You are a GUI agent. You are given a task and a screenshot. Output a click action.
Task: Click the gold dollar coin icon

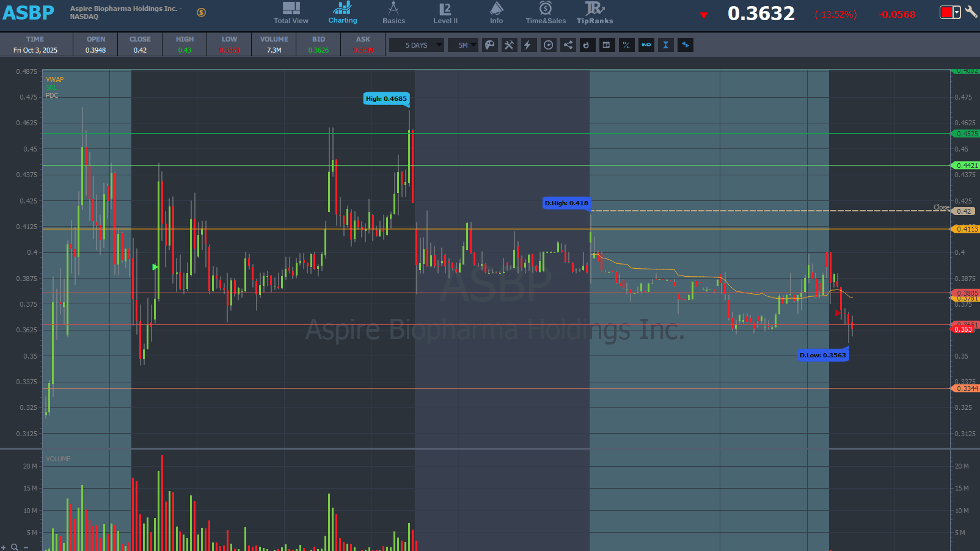[x=201, y=12]
